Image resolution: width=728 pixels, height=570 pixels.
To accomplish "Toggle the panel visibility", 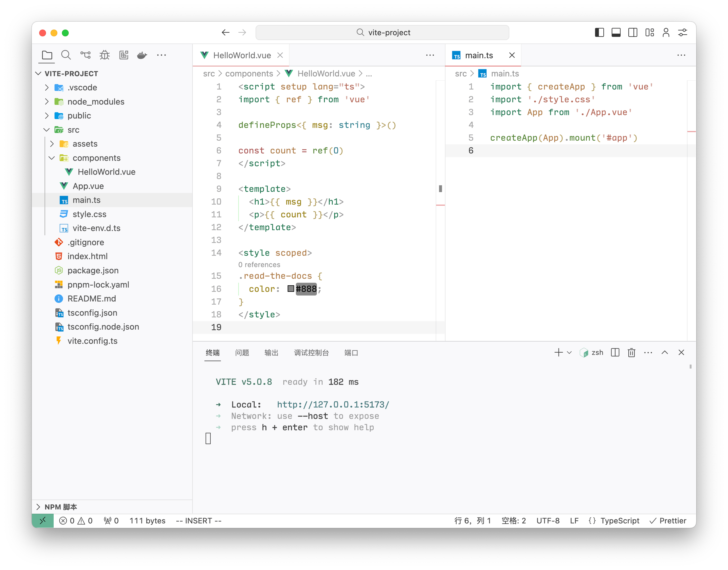I will (616, 32).
